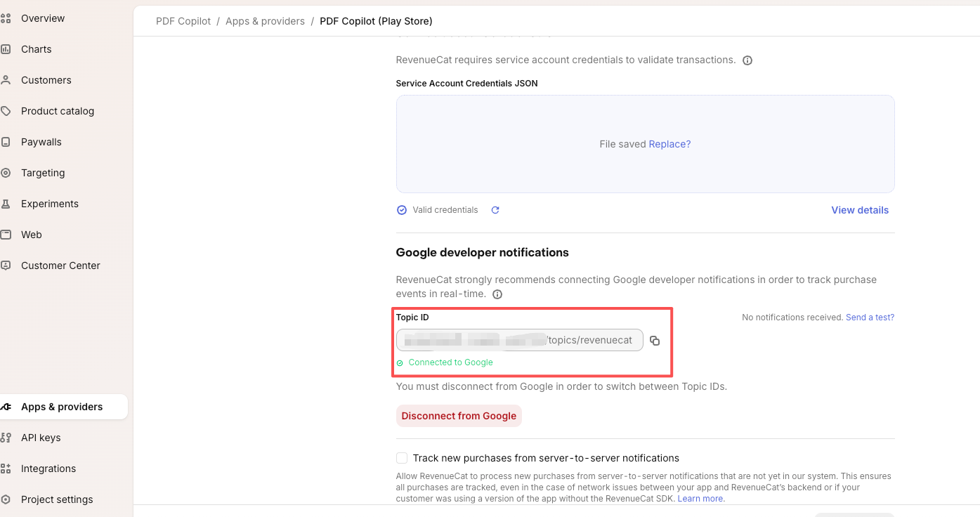Click the Overview grid icon
The image size is (980, 517).
point(6,18)
